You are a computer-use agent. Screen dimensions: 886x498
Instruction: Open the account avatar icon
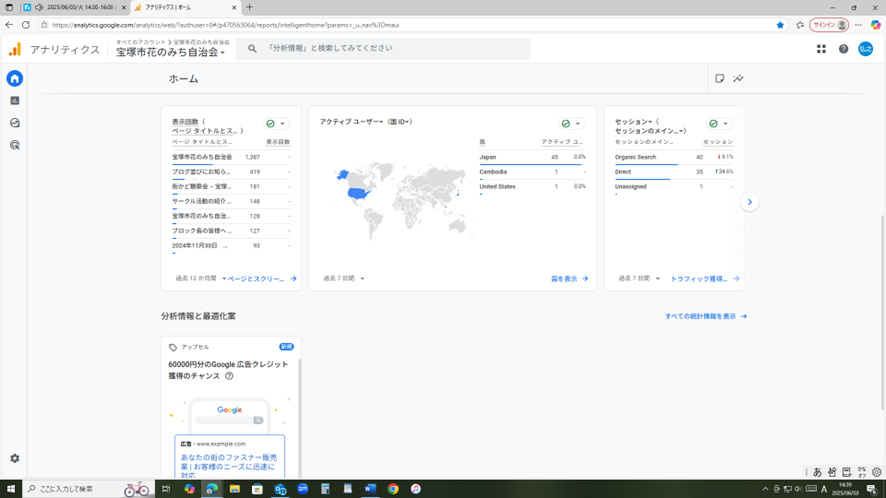tap(866, 49)
